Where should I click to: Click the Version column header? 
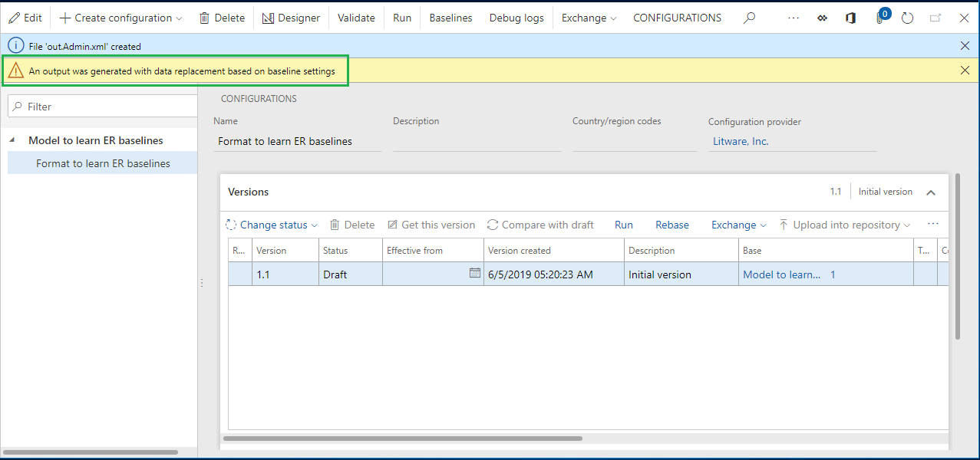[285, 251]
